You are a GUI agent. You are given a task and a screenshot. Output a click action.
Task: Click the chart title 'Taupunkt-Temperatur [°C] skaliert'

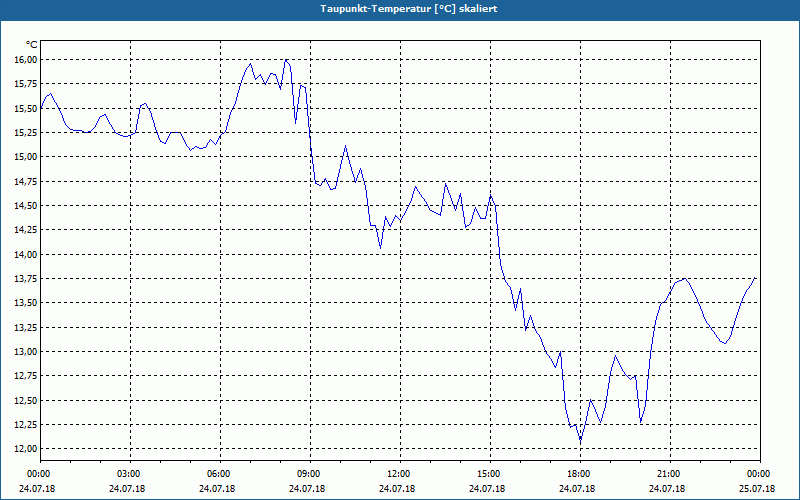[x=408, y=9]
